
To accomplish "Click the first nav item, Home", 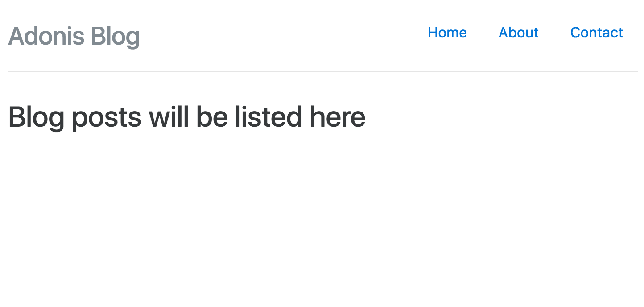I will point(447,33).
